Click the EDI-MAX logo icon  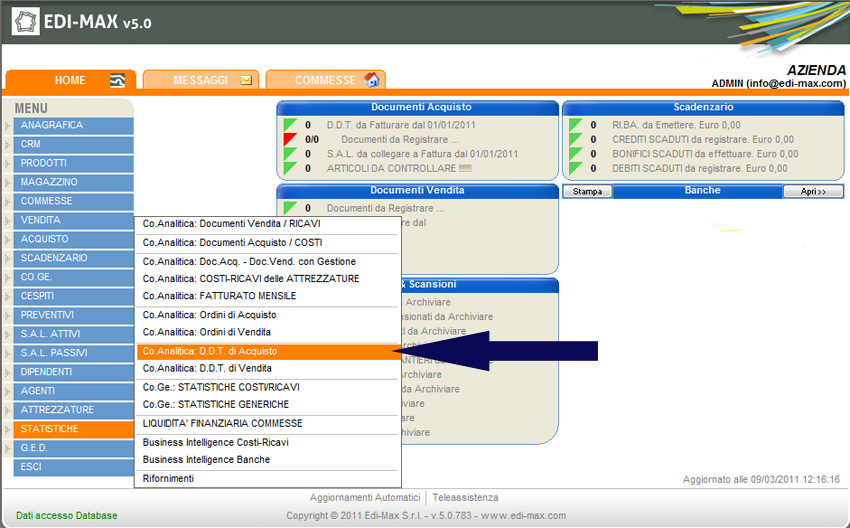pyautogui.click(x=24, y=22)
